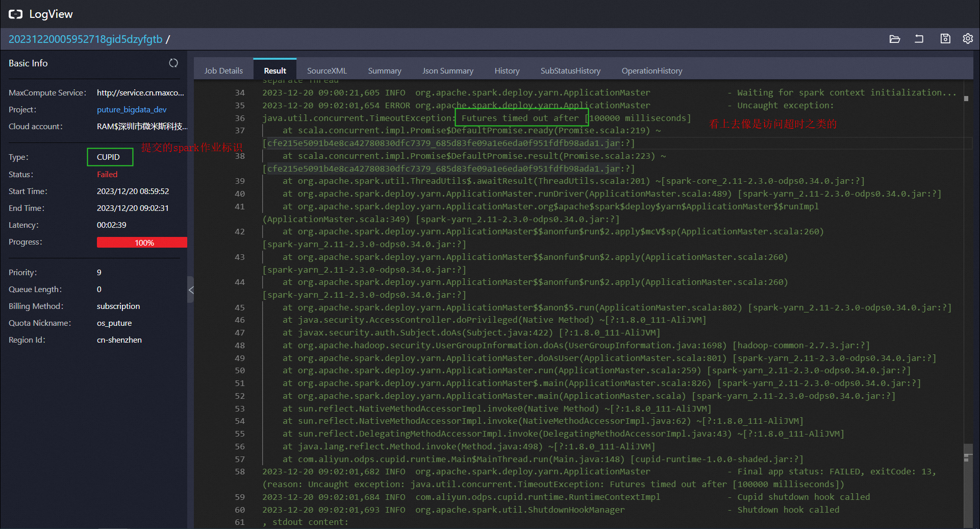Viewport: 980px width, 529px height.
Task: Click the Quota Nickname value os_puture
Action: point(114,323)
